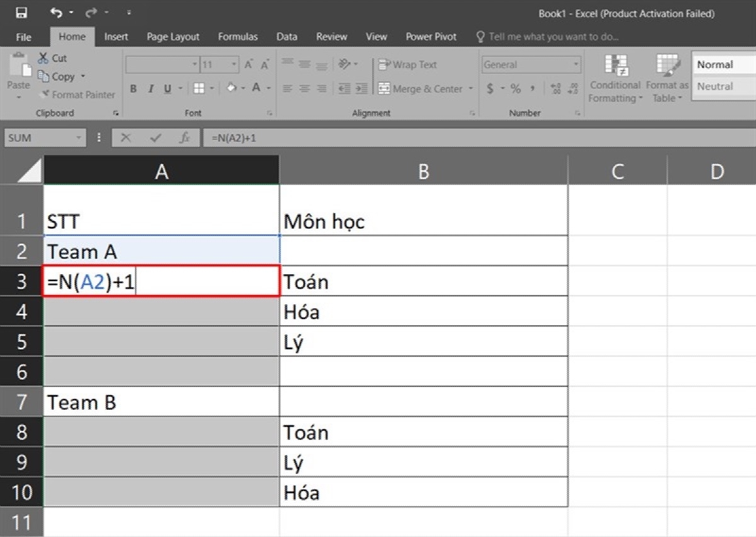
Task: Toggle italic formatting
Action: [x=149, y=89]
